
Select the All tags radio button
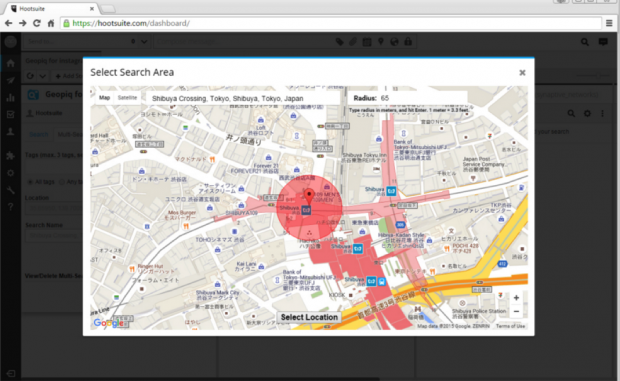coord(30,182)
